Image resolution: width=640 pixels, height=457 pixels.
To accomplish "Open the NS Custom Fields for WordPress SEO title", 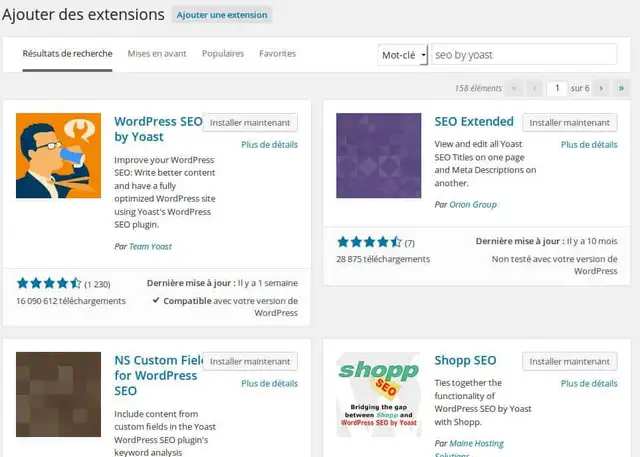I will point(158,375).
